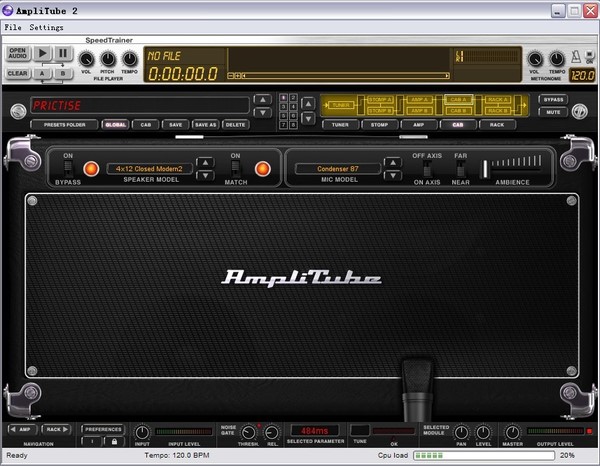
Task: Navigate to the next RACK module
Action: (x=57, y=429)
